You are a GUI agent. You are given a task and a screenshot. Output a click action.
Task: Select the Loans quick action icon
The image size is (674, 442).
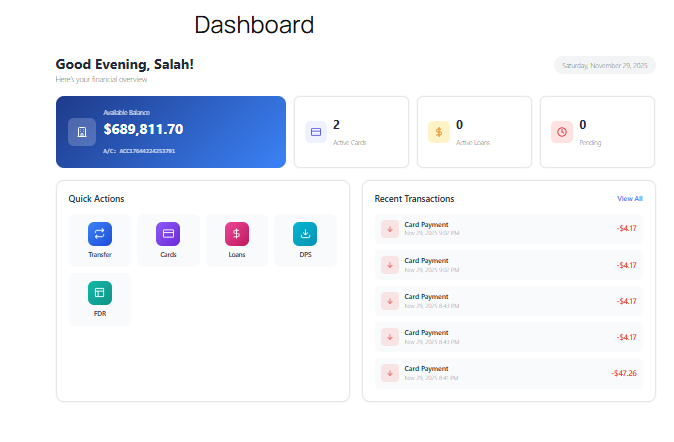236,233
